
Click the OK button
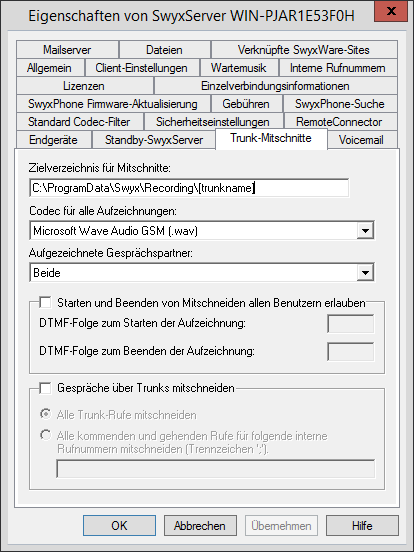coord(119,526)
